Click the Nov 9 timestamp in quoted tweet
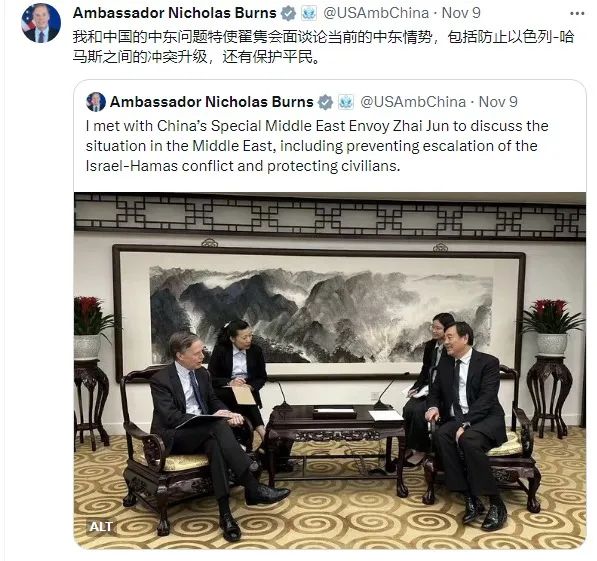This screenshot has height=561, width=597. 498,102
